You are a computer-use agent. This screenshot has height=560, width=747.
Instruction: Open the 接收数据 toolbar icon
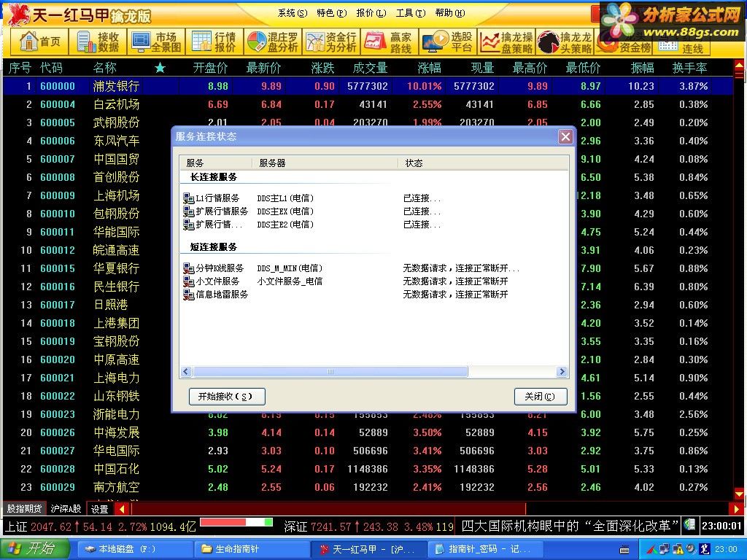(98, 42)
